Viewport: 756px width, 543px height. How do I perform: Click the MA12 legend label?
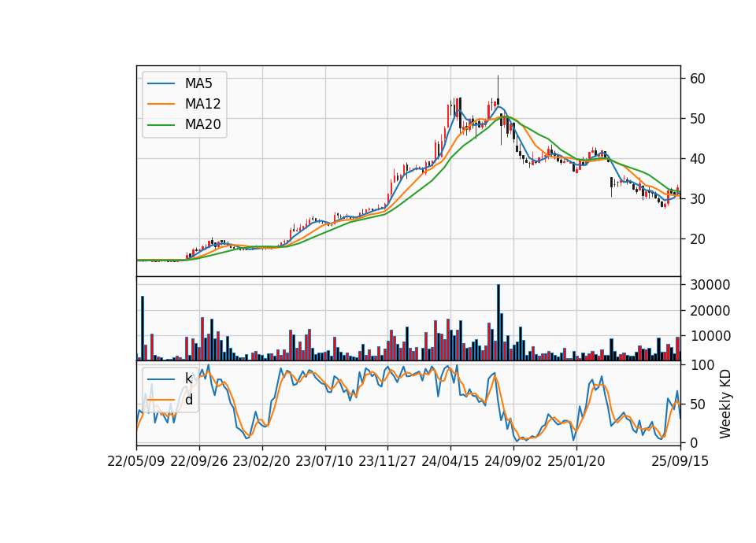(x=202, y=104)
